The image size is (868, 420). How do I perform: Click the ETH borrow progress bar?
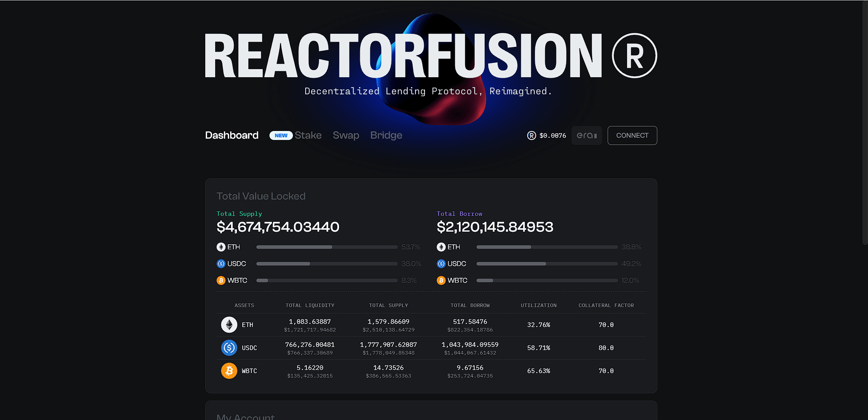point(547,247)
